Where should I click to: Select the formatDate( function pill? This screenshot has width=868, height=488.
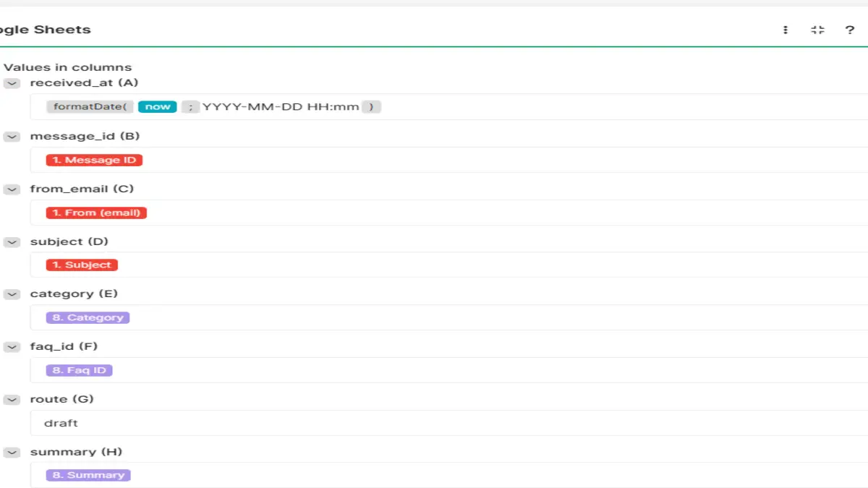(x=90, y=107)
